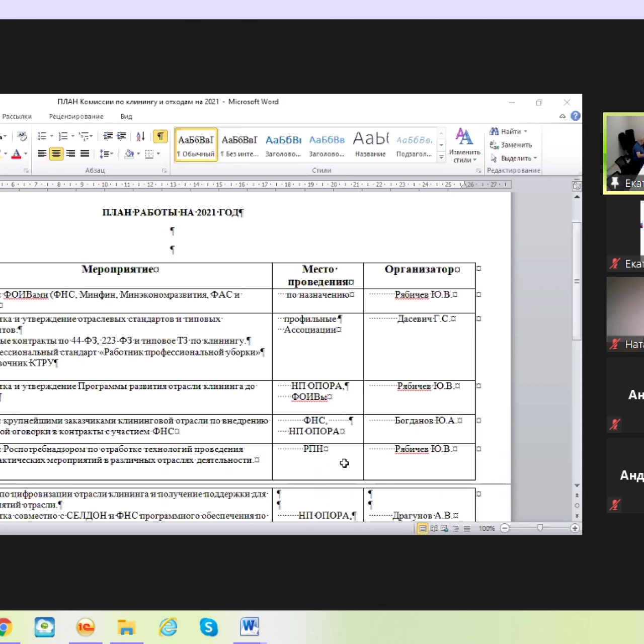Align text to the right

pyautogui.click(x=70, y=153)
